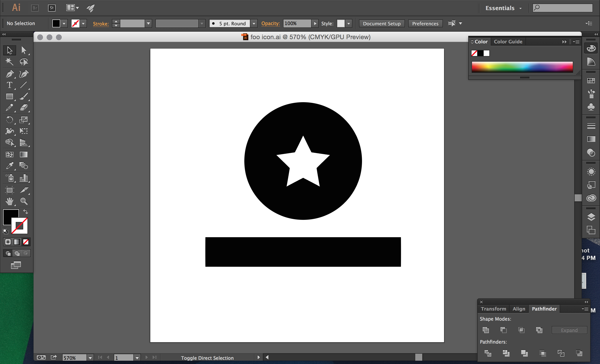Select the Column Graph tool
Image resolution: width=600 pixels, height=364 pixels.
[x=24, y=178]
